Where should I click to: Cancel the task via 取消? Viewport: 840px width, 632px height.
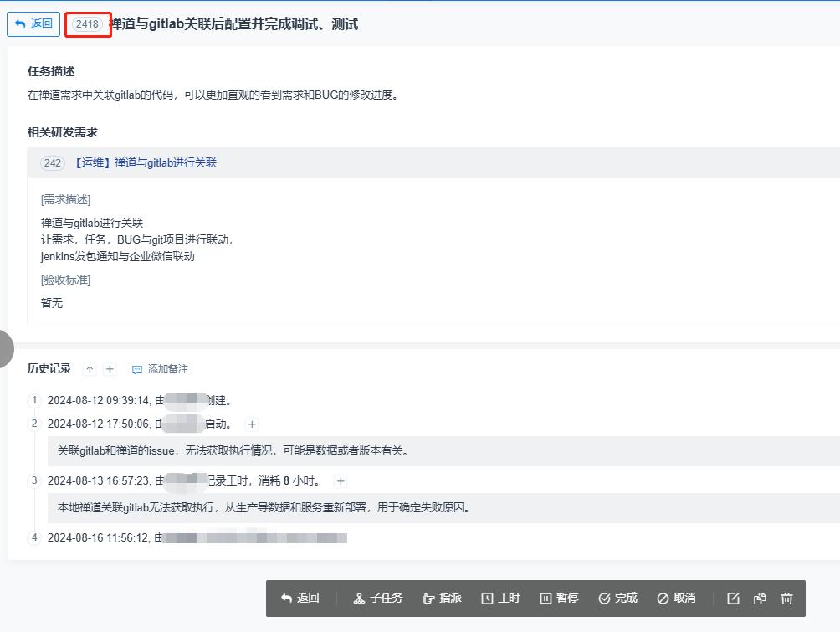(x=676, y=599)
